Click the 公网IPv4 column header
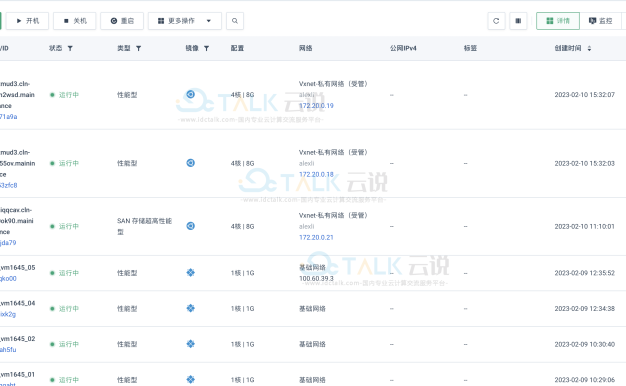The width and height of the screenshot is (626, 386). pos(403,48)
